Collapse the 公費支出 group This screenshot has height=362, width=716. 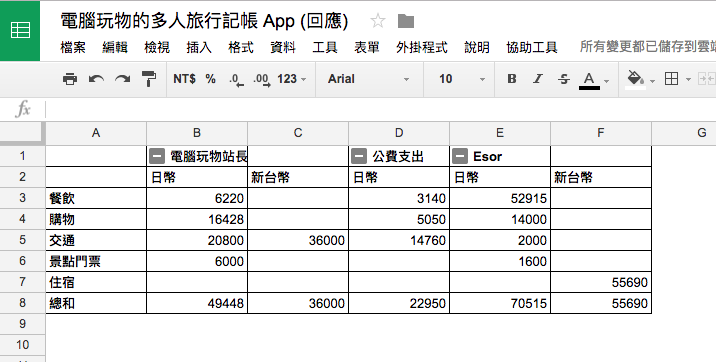pos(358,157)
